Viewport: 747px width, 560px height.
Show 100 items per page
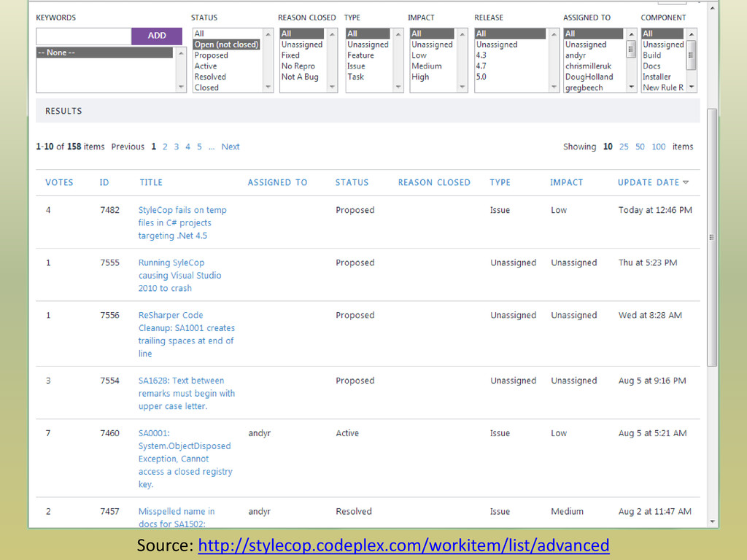click(659, 147)
